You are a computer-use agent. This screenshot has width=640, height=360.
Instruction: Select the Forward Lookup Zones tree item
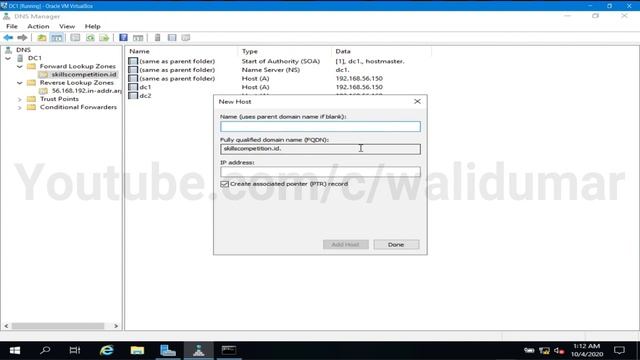(x=78, y=66)
